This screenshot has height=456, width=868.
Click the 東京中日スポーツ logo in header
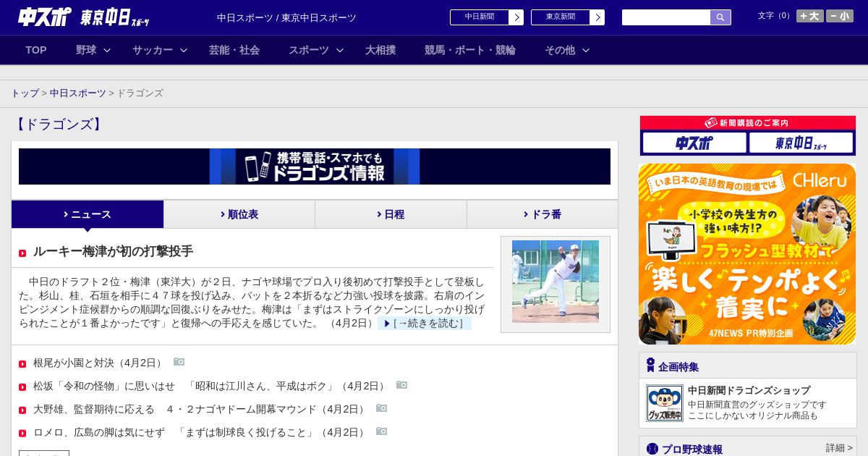(115, 17)
